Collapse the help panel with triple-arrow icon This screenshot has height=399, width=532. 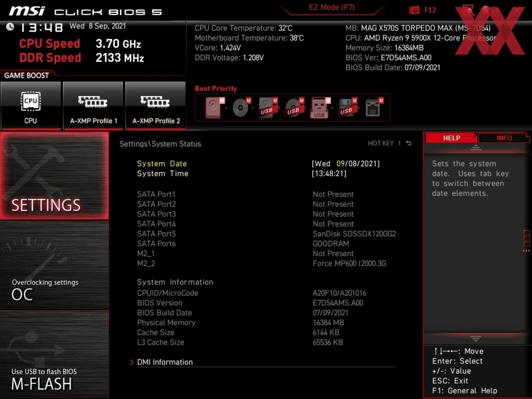(526, 251)
